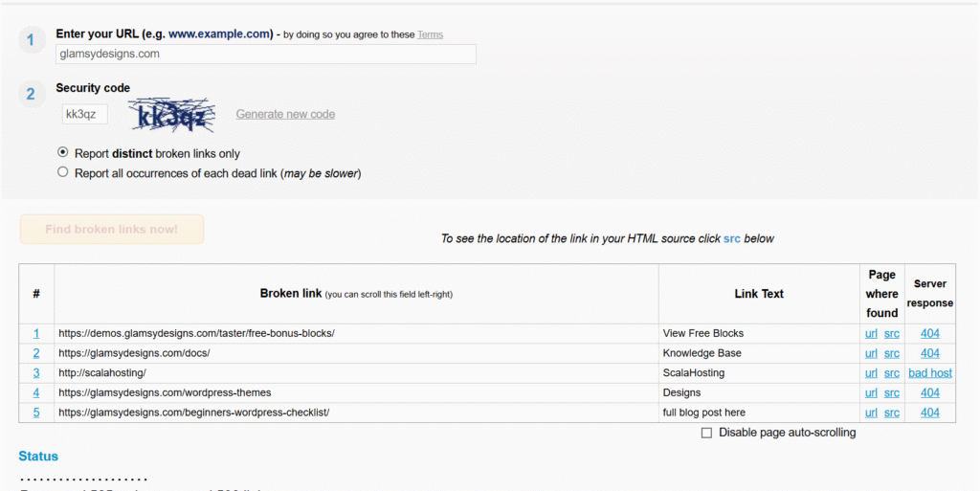Open row number 1 link
This screenshot has height=491, width=980.
36,333
